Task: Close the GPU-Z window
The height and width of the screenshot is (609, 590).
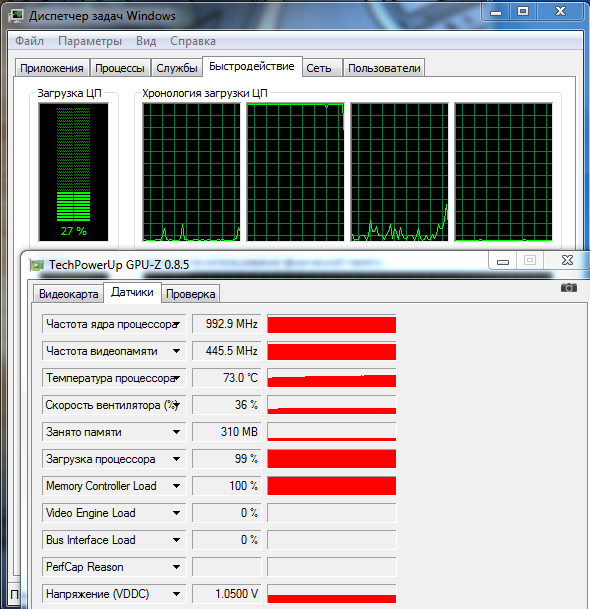Action: click(x=567, y=261)
